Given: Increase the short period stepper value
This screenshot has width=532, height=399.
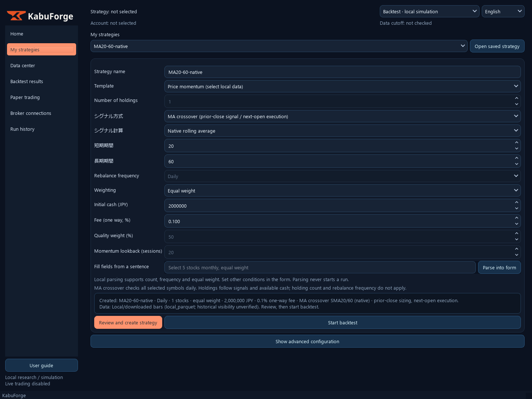Looking at the screenshot, I should tap(516, 143).
